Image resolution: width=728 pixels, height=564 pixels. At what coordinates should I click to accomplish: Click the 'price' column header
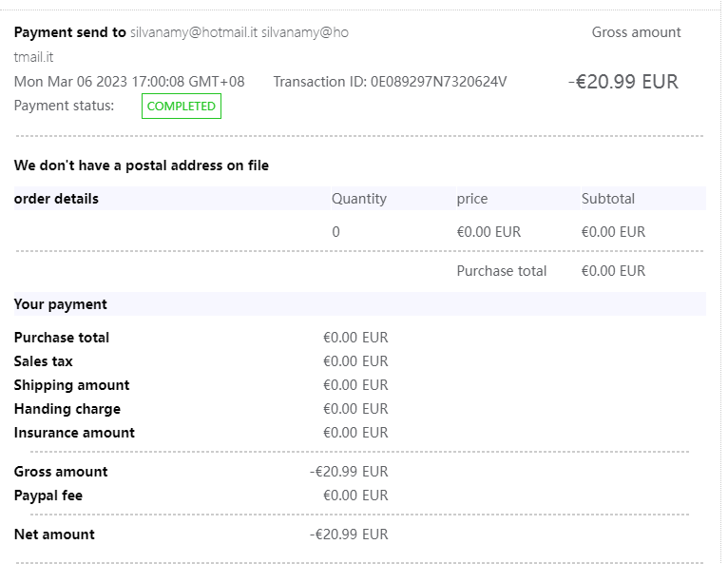click(471, 199)
